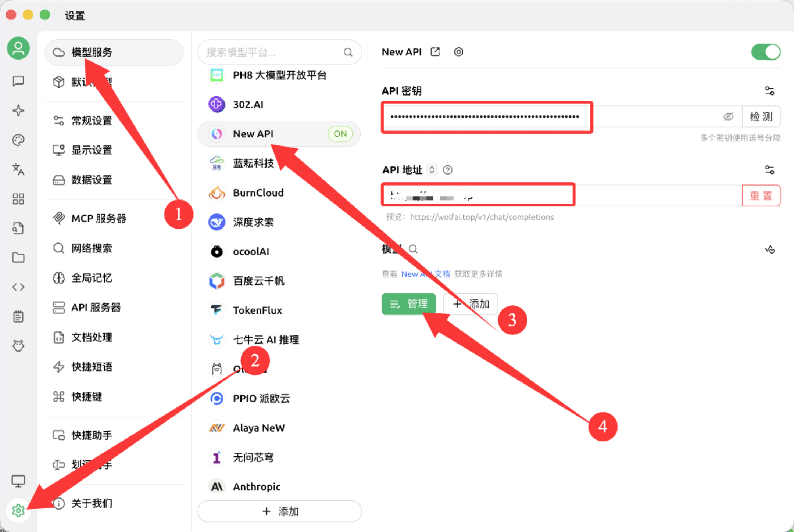Open 常规设置 settings section
The width and height of the screenshot is (794, 532).
click(x=114, y=121)
